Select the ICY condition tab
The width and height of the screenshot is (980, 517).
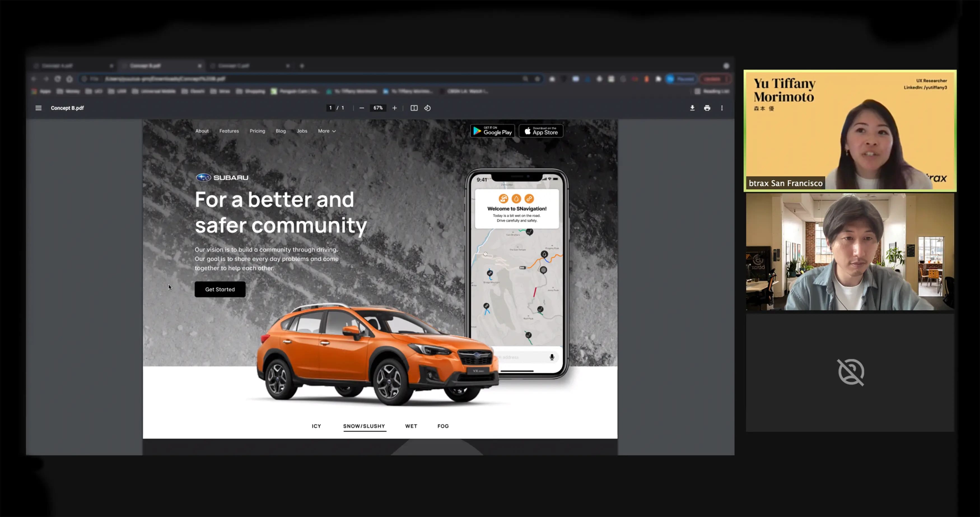click(x=316, y=426)
